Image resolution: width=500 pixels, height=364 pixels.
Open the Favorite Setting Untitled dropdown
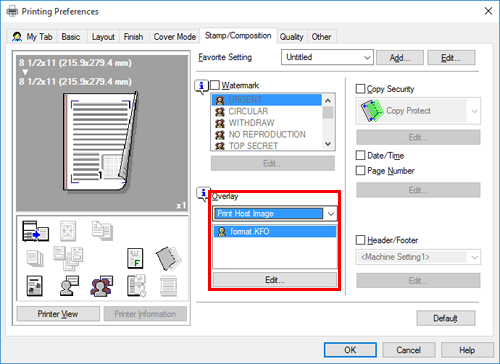pos(327,57)
